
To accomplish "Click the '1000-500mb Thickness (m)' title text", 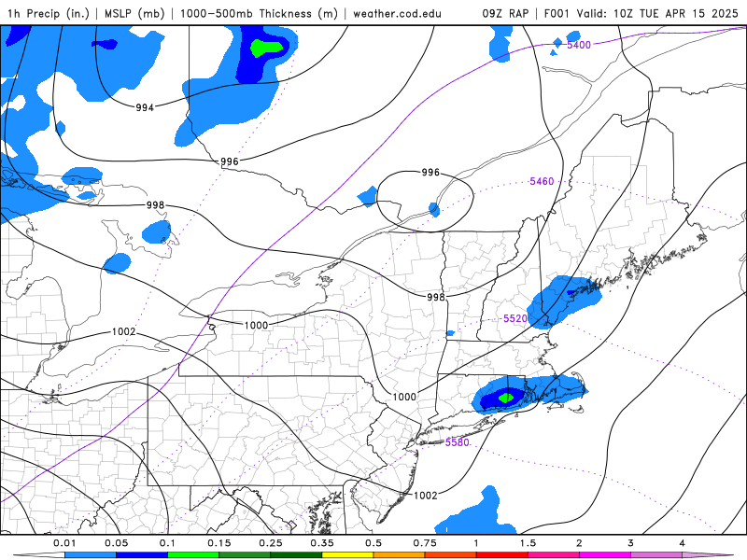I will click(259, 13).
